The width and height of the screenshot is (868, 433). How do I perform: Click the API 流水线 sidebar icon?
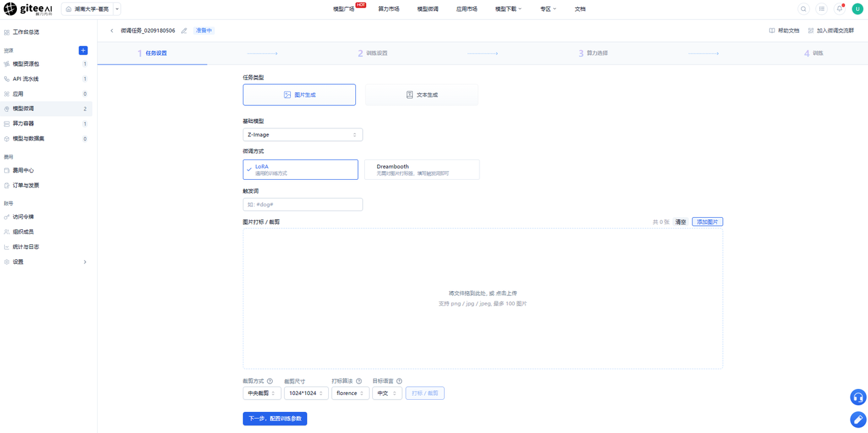tap(7, 79)
